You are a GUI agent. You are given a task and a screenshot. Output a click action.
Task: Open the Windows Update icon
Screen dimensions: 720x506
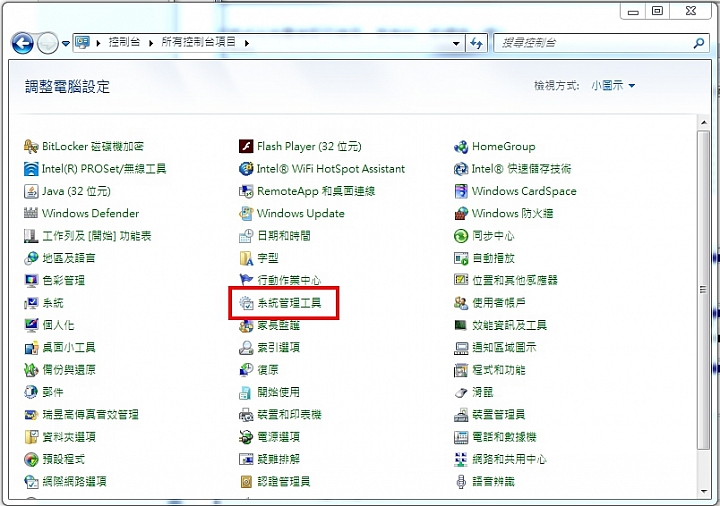point(246,213)
